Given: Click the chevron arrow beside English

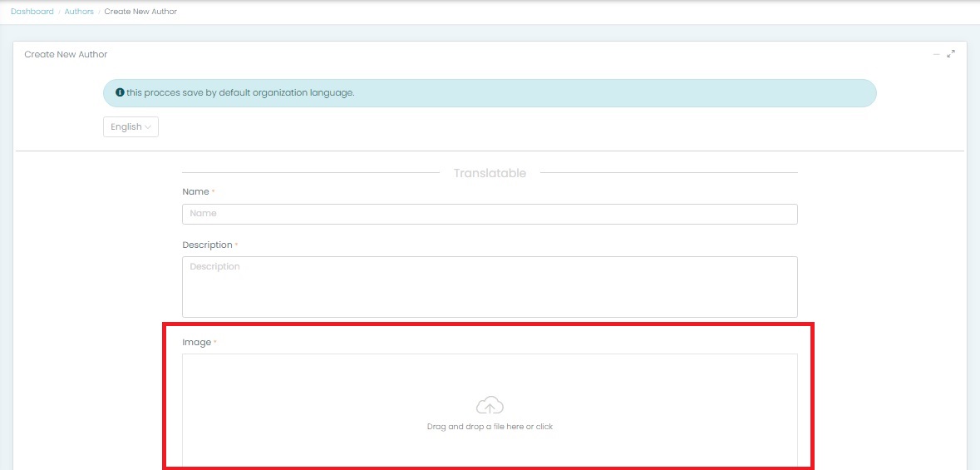Looking at the screenshot, I should (148, 127).
